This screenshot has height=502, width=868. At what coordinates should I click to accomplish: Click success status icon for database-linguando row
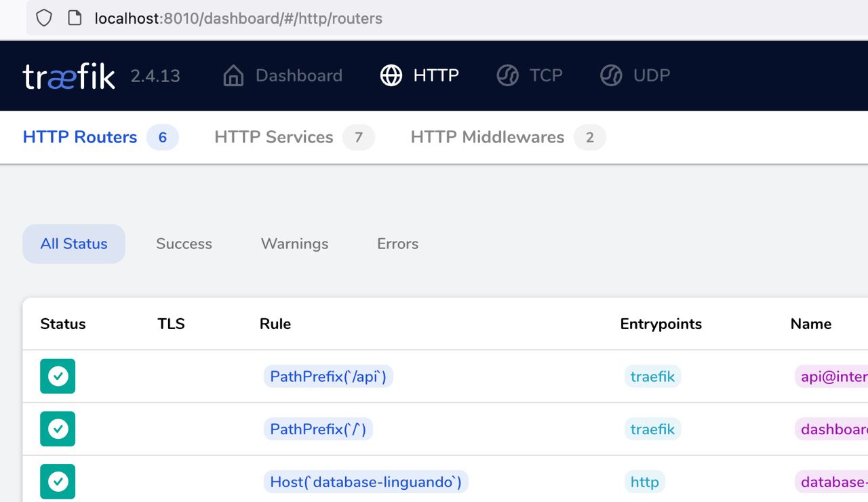58,482
